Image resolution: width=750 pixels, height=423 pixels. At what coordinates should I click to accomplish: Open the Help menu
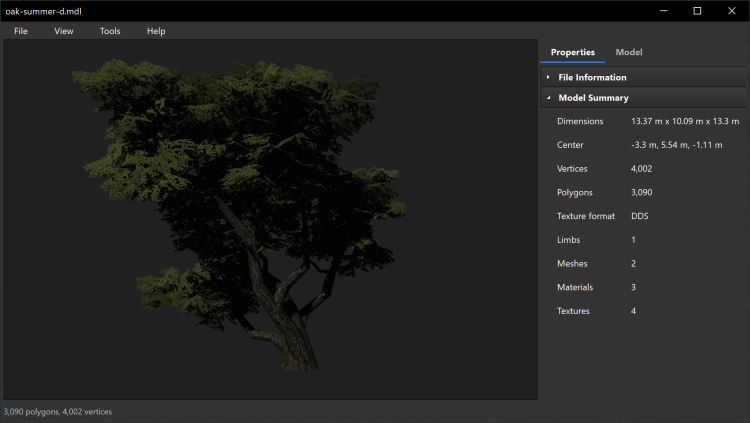pyautogui.click(x=156, y=31)
